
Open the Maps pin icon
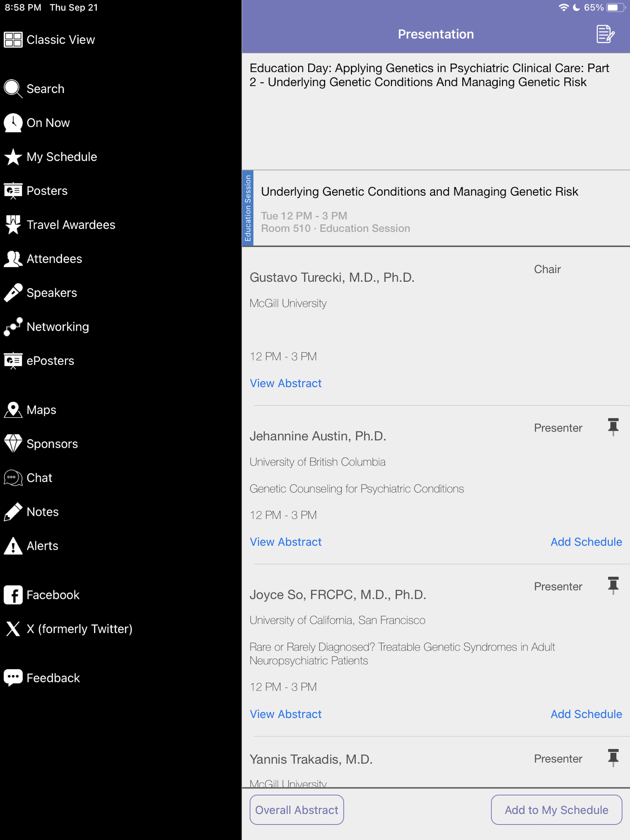(x=13, y=410)
